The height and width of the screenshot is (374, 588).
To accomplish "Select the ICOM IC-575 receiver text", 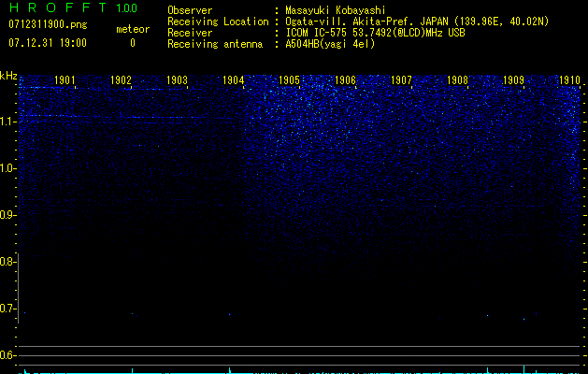I will click(375, 33).
